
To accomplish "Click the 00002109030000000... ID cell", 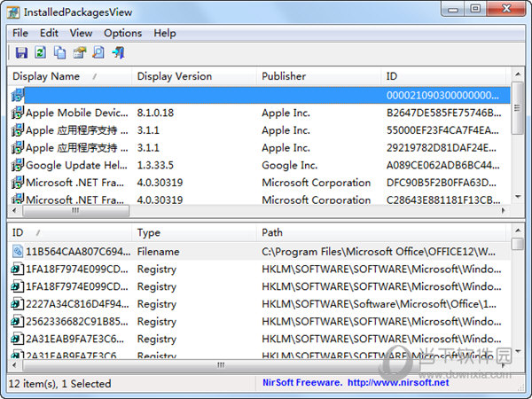I will [442, 96].
